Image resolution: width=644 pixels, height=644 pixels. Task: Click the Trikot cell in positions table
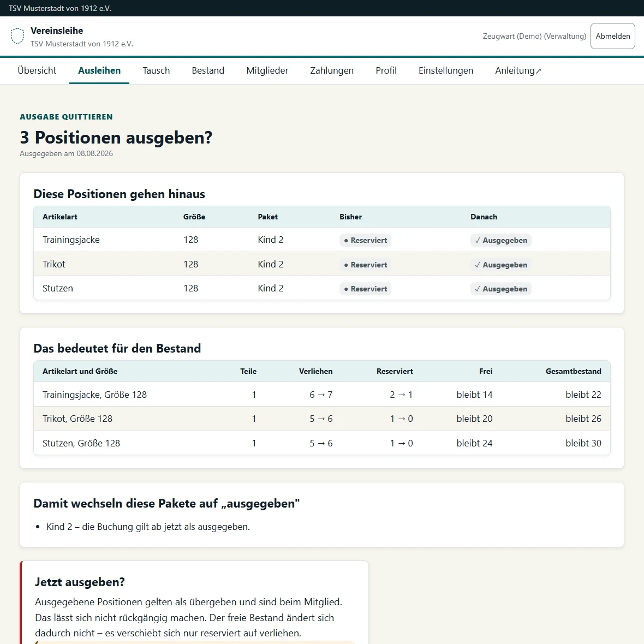click(54, 264)
